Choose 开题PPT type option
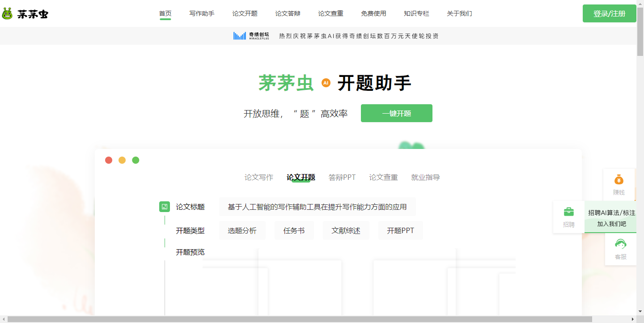 point(401,230)
